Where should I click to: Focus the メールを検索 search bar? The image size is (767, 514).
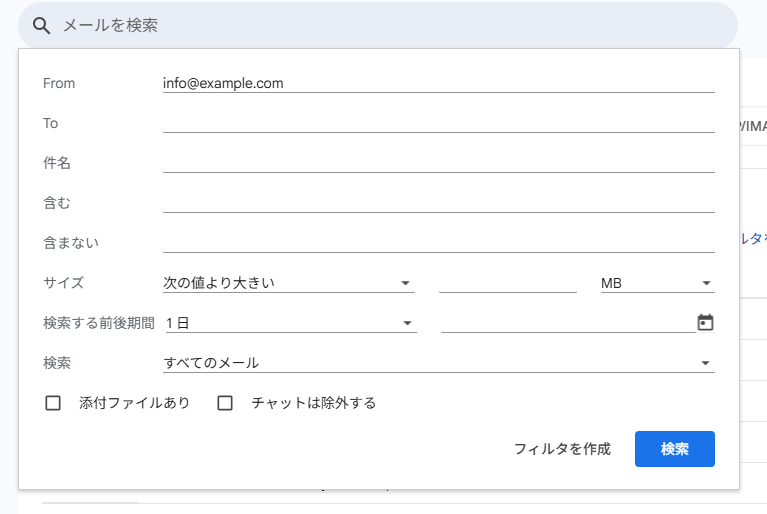(x=390, y=26)
